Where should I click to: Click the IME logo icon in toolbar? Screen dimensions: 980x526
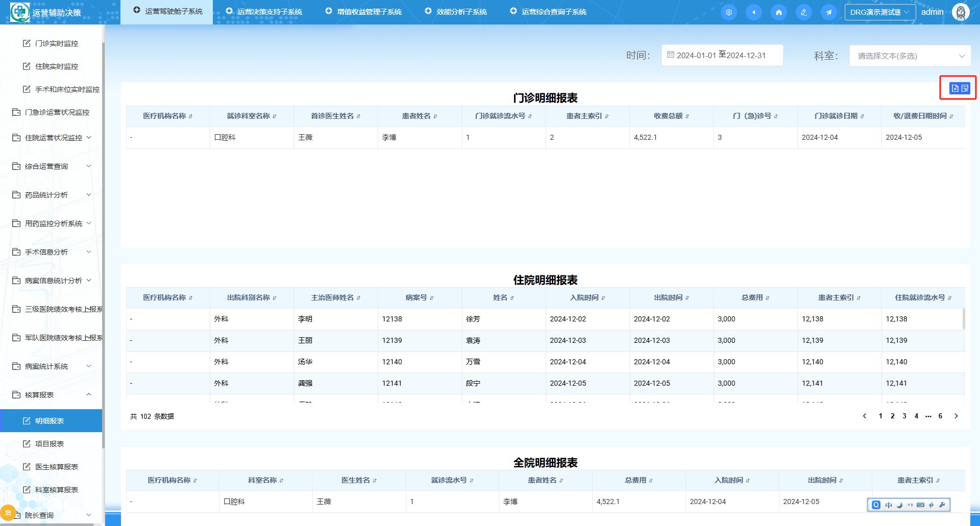click(876, 505)
